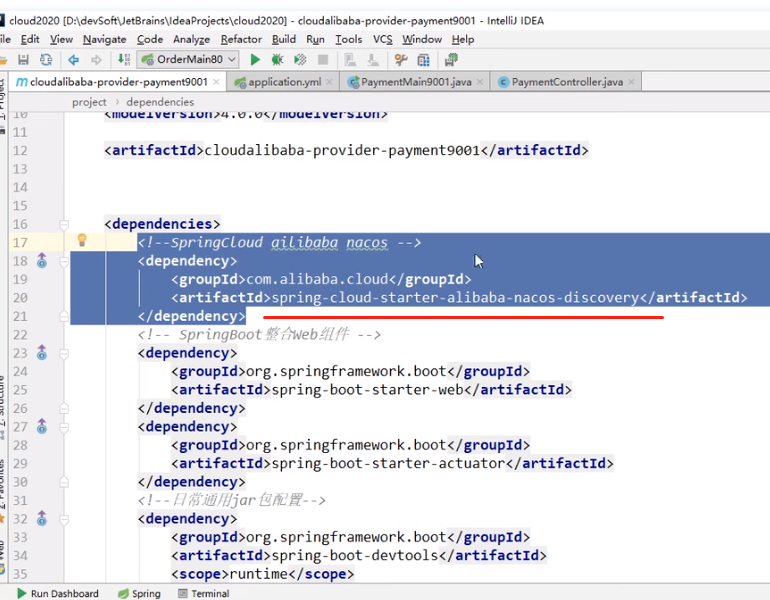Navigate back with the left arrow icon
The width and height of the screenshot is (770, 600).
[74, 60]
